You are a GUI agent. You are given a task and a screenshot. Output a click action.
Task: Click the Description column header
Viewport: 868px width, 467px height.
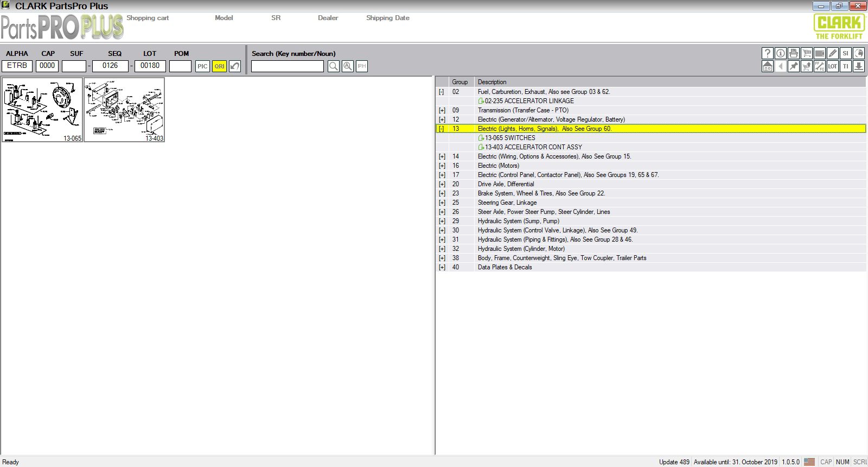tap(670, 82)
